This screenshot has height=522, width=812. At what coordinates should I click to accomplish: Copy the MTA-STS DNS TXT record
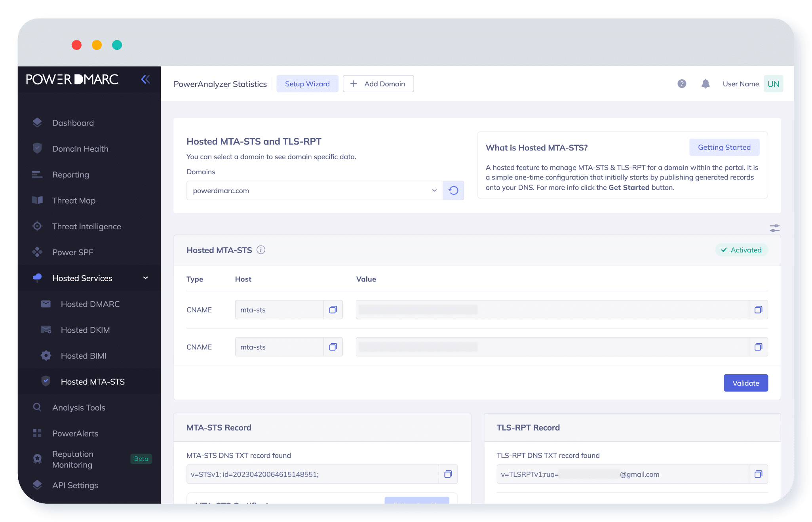[448, 474]
